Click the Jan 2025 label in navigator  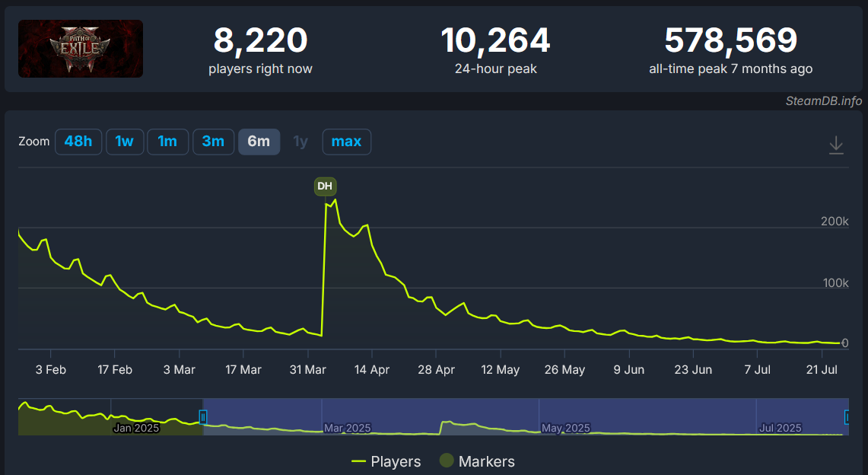click(x=136, y=428)
